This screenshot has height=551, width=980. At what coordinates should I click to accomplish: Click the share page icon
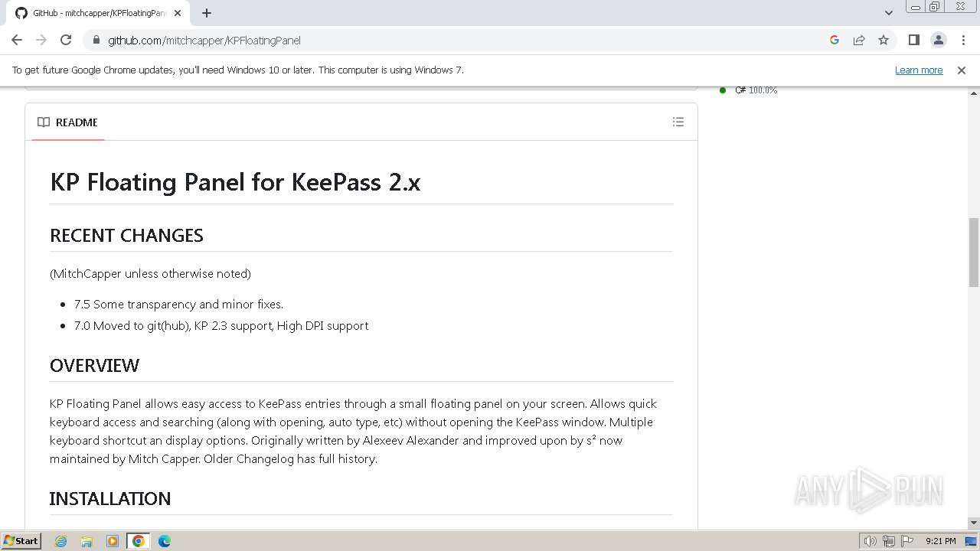click(859, 40)
